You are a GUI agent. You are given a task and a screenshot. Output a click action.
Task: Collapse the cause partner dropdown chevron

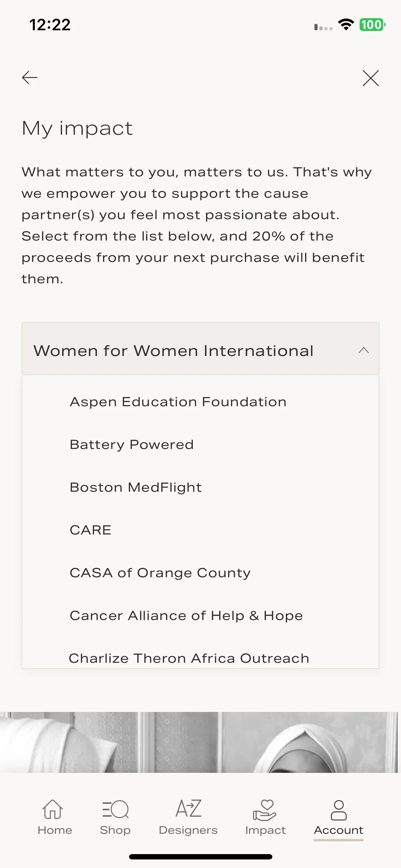coord(364,350)
